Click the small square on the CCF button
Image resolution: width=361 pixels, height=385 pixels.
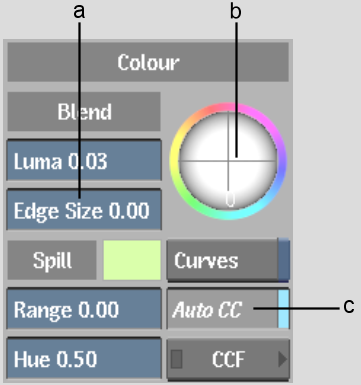[x=177, y=359]
